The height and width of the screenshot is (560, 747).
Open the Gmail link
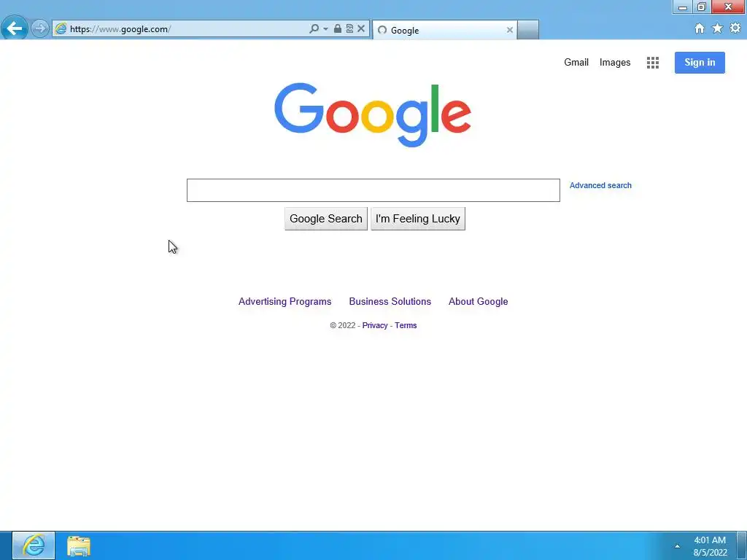(576, 63)
